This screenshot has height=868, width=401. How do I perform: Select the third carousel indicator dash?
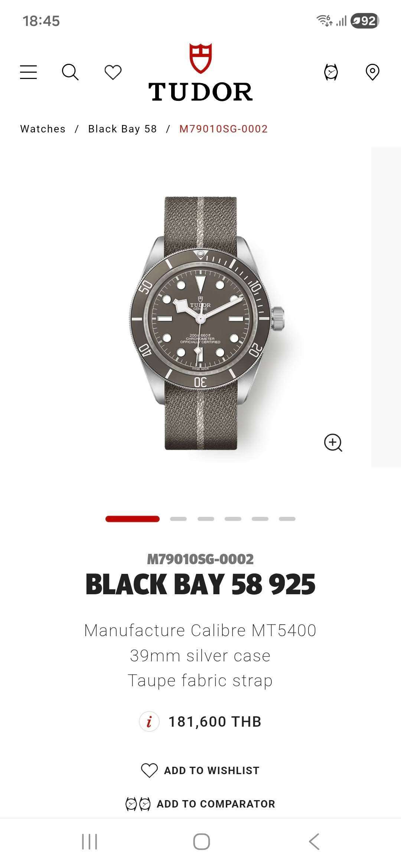point(206,519)
